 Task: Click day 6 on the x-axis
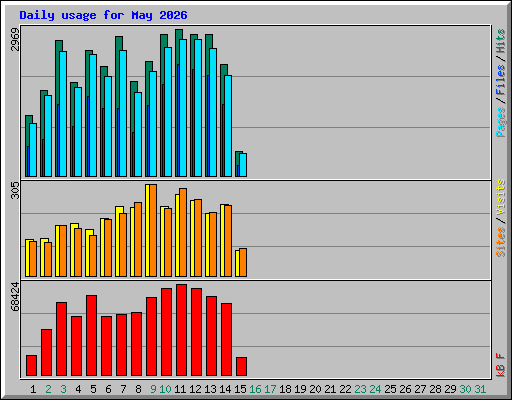[x=108, y=389]
